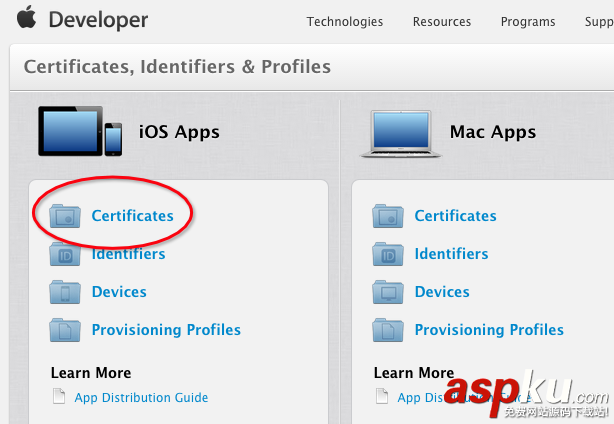Open the Resources menu
This screenshot has width=614, height=424.
click(x=442, y=22)
